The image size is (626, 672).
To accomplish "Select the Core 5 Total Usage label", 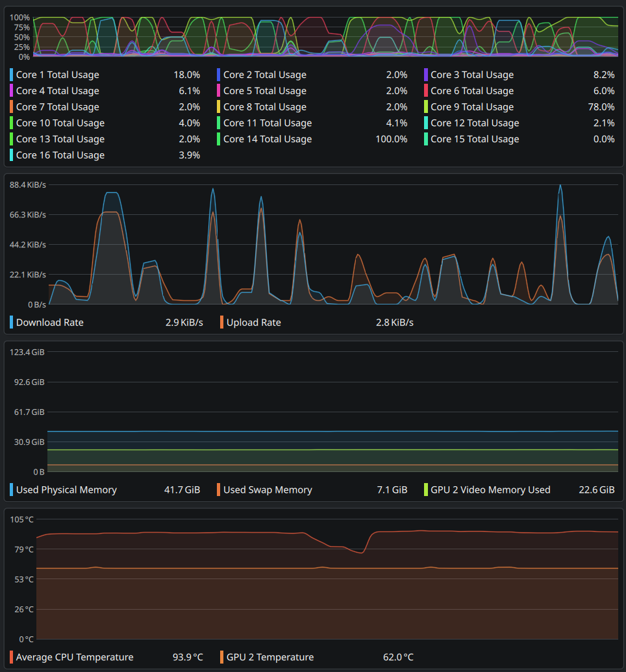I will coord(264,91).
